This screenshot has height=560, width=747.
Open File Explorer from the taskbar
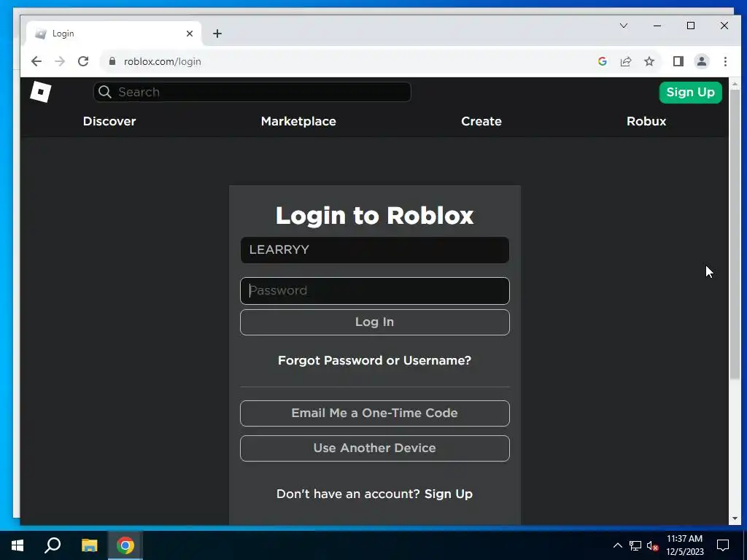(89, 545)
